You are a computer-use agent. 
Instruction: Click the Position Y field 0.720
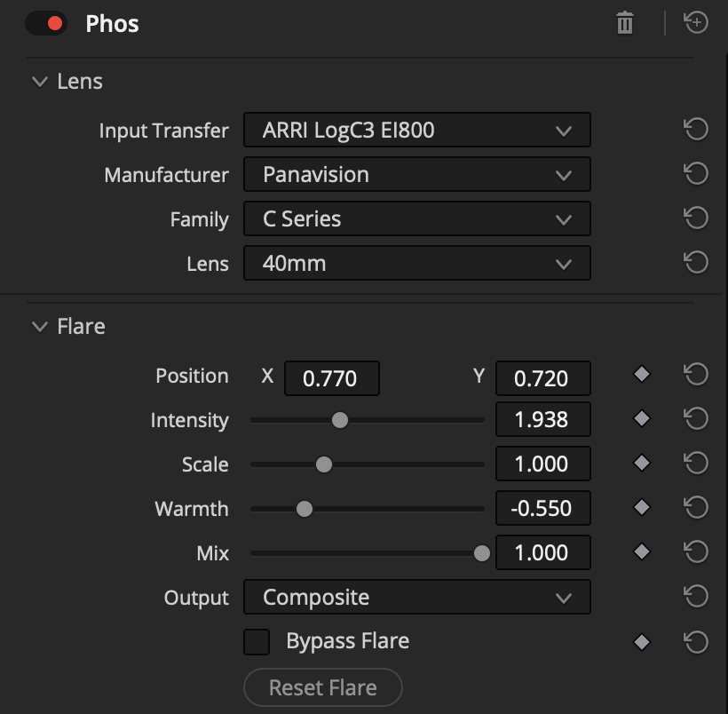click(x=543, y=378)
